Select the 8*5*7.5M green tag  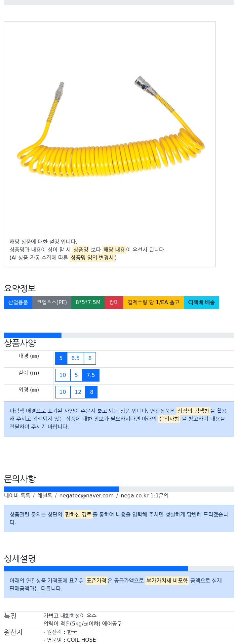pyautogui.click(x=88, y=302)
